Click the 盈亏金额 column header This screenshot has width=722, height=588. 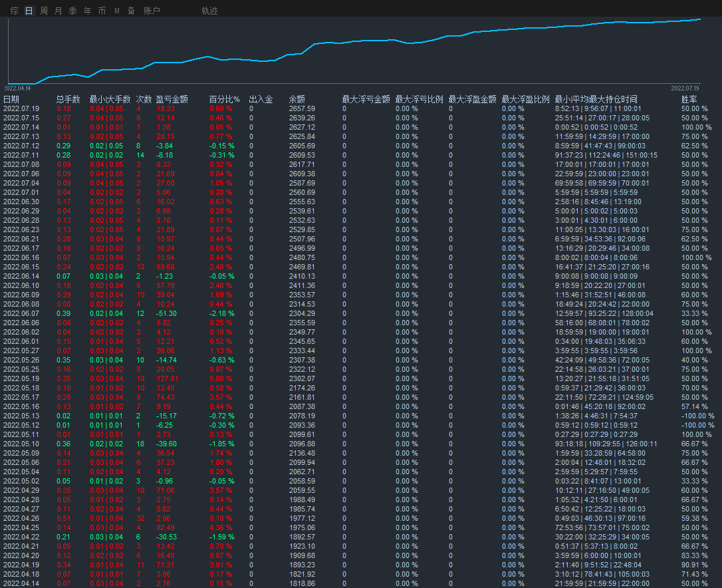pos(173,99)
